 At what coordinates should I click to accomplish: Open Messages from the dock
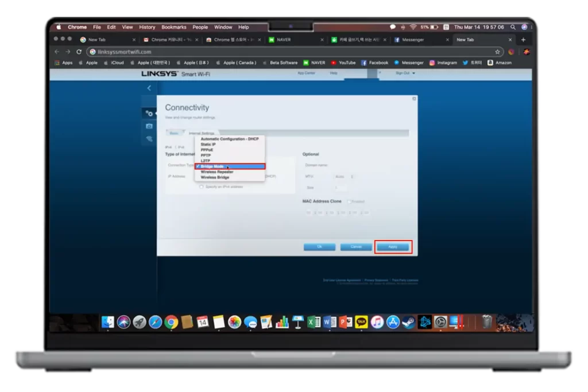[250, 323]
